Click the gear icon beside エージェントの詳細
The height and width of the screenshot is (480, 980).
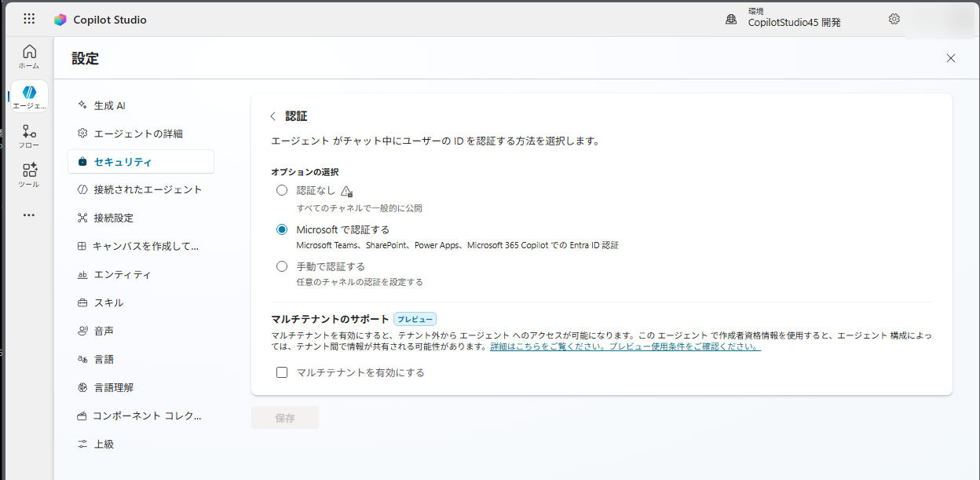[x=82, y=134]
